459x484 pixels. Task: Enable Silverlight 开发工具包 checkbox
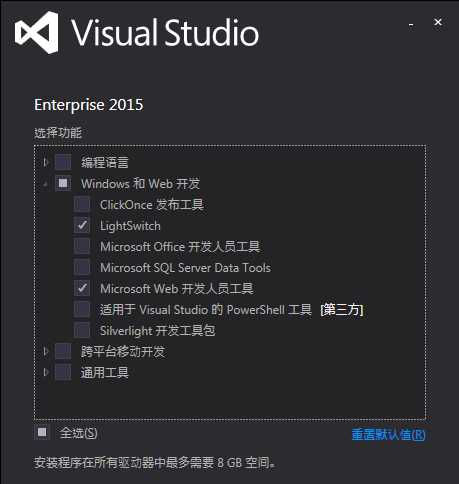point(82,330)
